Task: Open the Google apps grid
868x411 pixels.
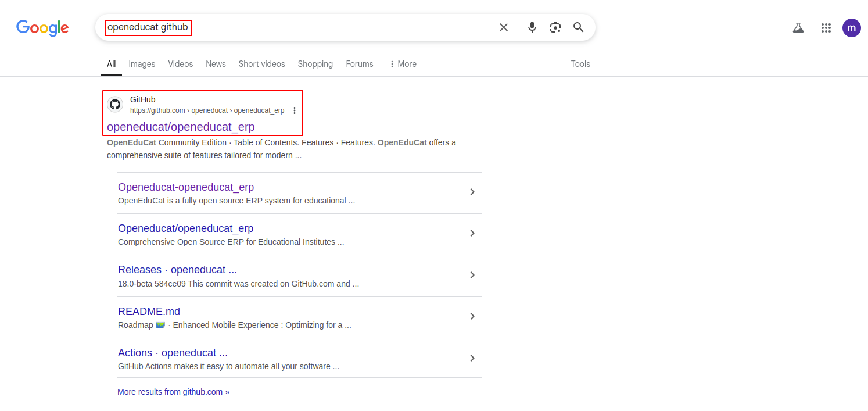Action: pos(826,28)
